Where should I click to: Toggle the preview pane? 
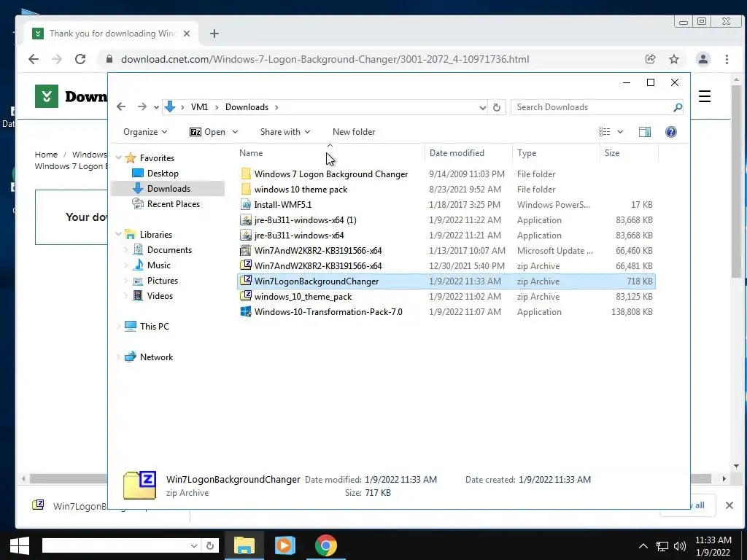[645, 132]
